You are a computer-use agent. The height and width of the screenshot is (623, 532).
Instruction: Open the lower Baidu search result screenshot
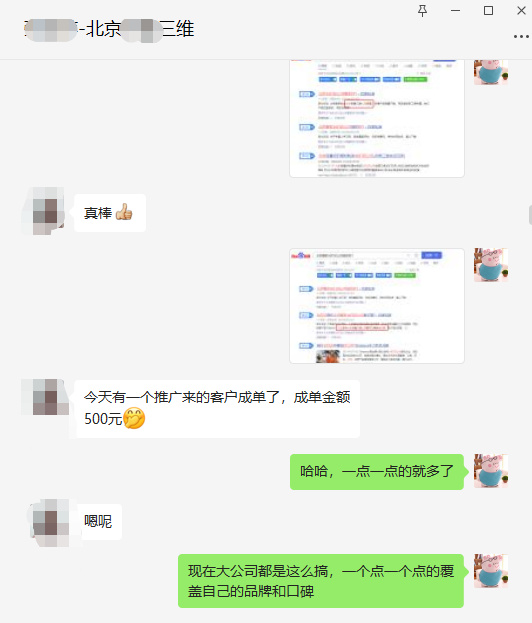tap(377, 306)
